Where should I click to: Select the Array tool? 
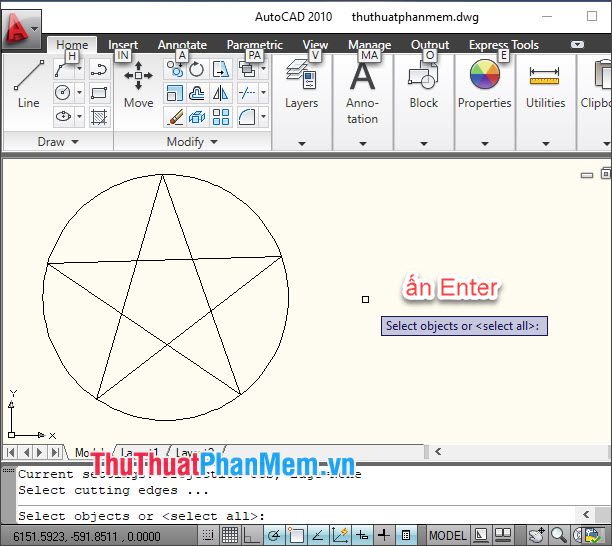tap(221, 116)
